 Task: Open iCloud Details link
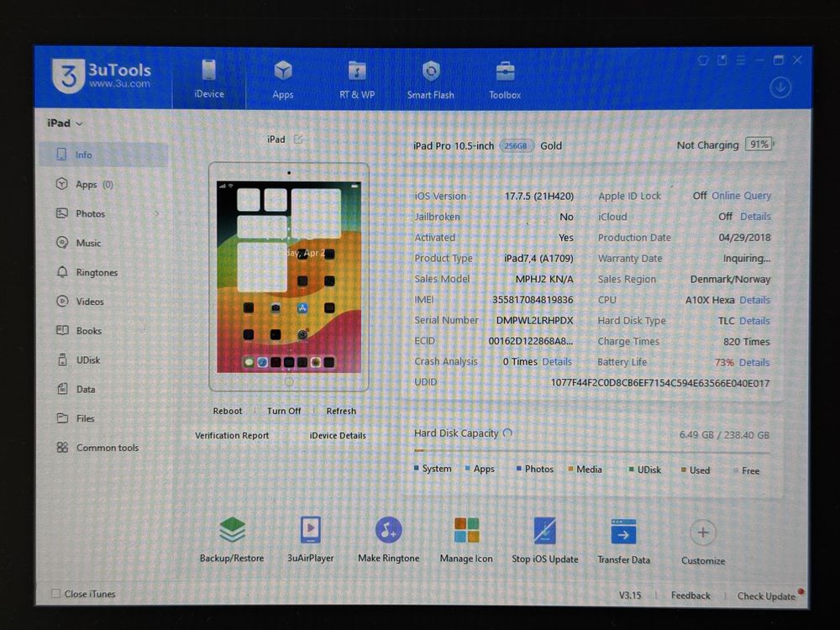point(755,217)
